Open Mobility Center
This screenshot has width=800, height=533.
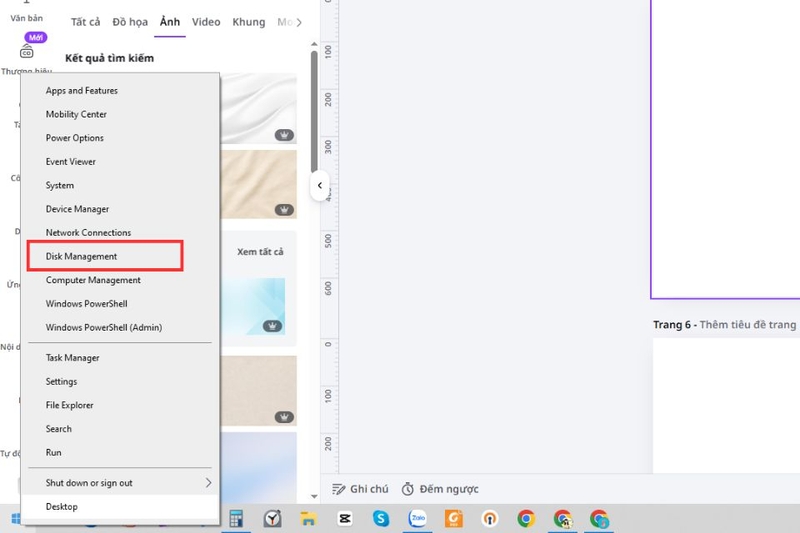[76, 114]
